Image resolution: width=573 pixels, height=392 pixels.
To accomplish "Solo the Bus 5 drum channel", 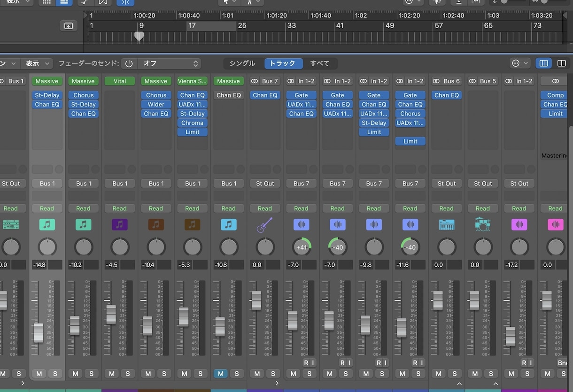I will [490, 374].
